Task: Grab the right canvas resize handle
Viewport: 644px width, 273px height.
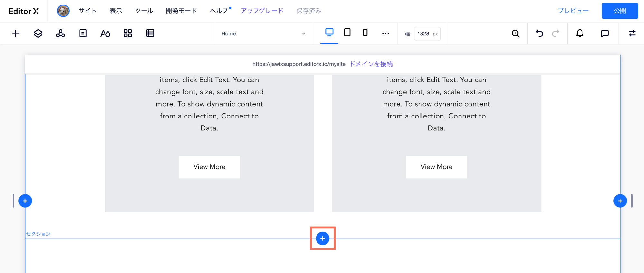Action: click(632, 201)
